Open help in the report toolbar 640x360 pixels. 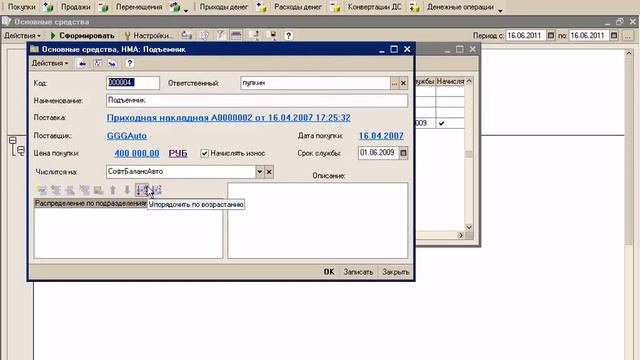[288, 36]
